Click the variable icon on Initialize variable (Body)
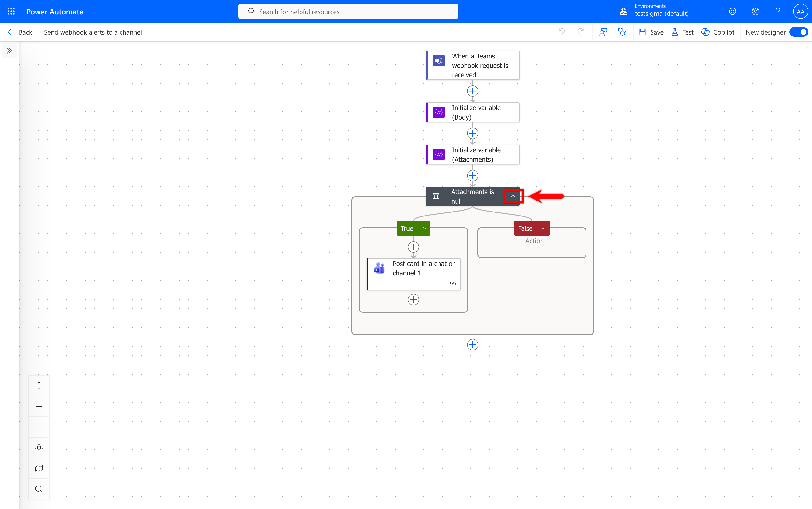Screen dimensions: 812x509 438,112
